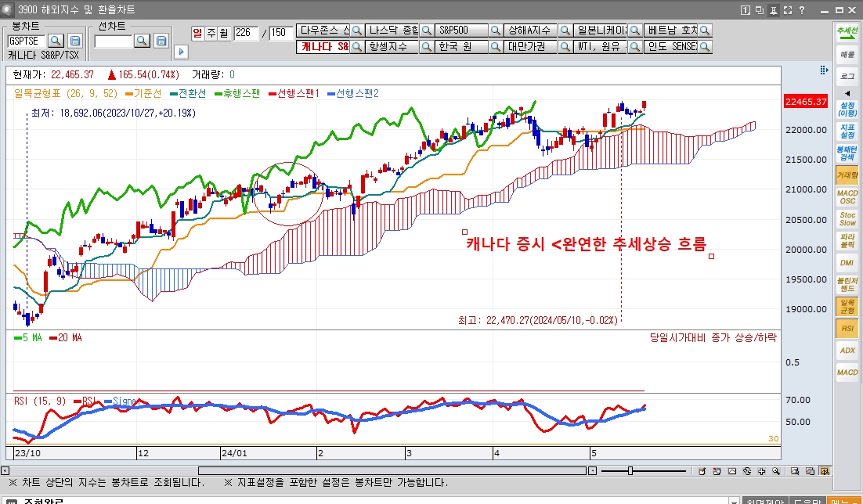Select the 일 (daily) period toggle
The height and width of the screenshot is (504, 863).
[197, 33]
